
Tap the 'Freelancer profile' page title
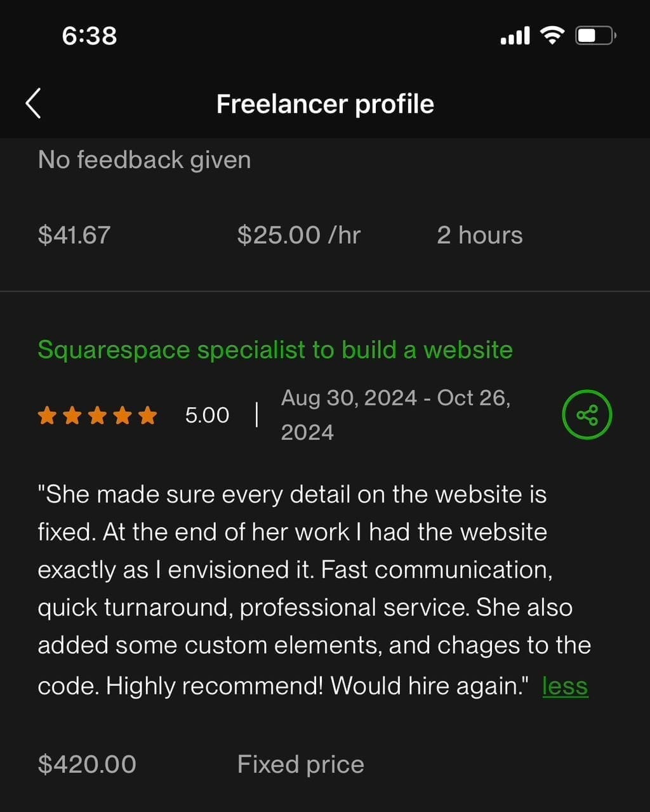click(x=325, y=104)
